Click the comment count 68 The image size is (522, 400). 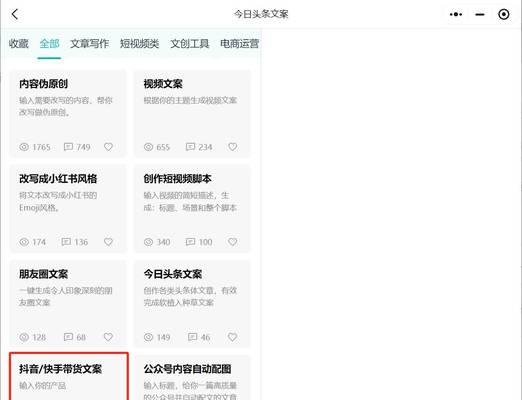coord(81,338)
